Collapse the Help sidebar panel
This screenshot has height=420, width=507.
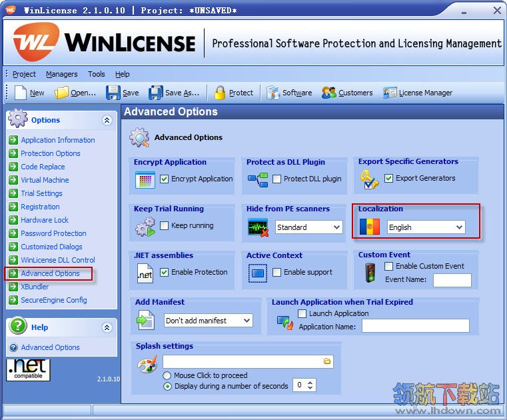click(107, 327)
